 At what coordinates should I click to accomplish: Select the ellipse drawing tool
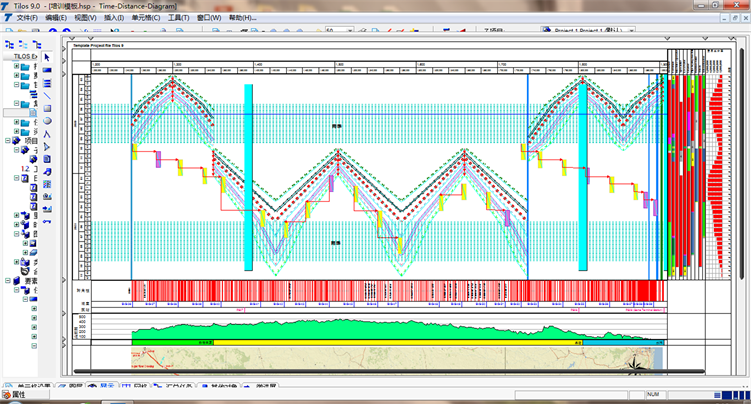tap(46, 121)
